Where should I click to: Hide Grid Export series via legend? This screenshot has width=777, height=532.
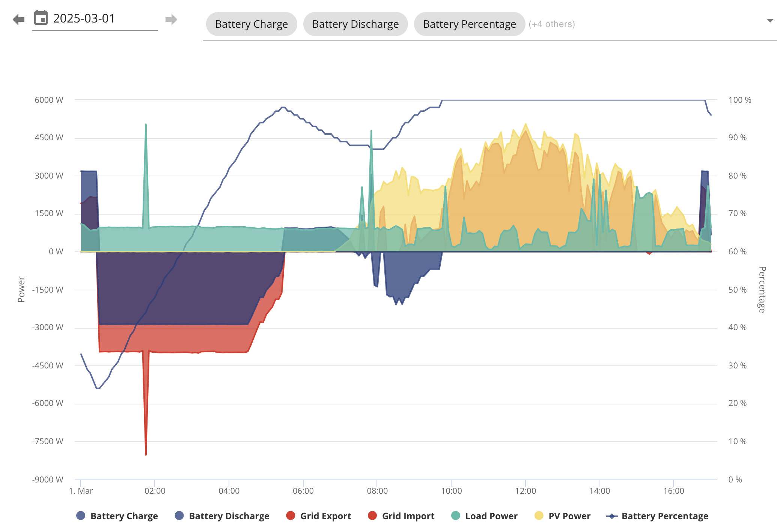pyautogui.click(x=319, y=516)
